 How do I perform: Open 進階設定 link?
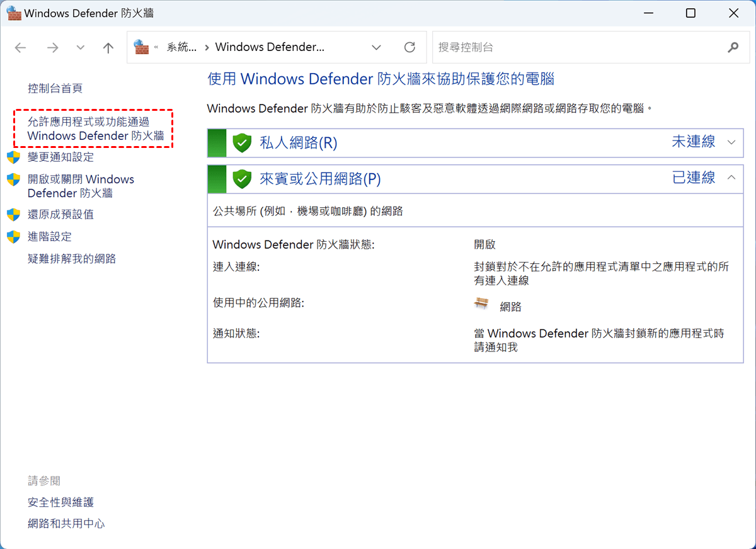tap(50, 237)
